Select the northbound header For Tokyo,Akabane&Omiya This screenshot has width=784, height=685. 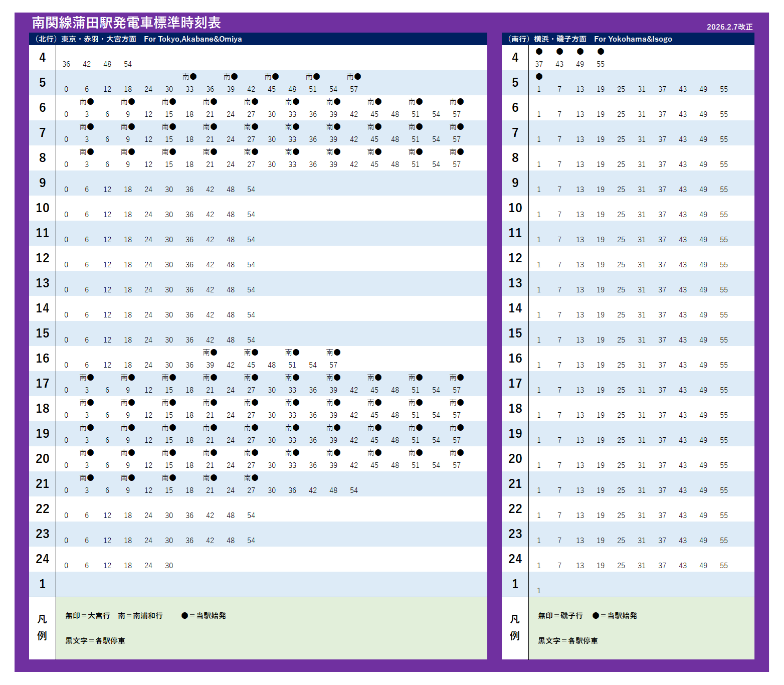click(192, 39)
